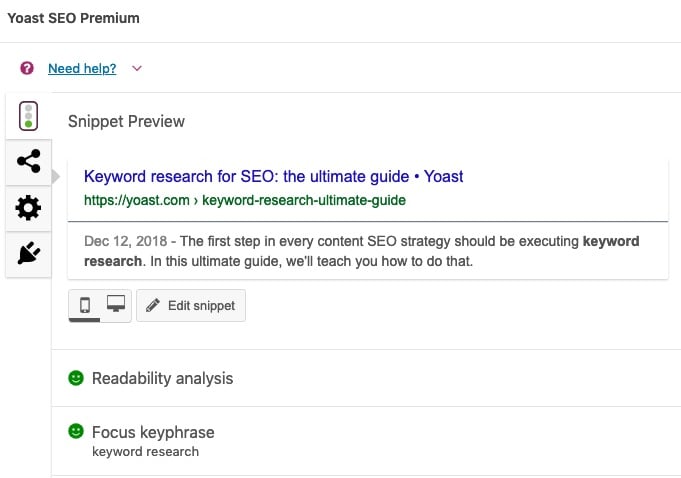Open the advanced settings gear tab

pos(28,208)
